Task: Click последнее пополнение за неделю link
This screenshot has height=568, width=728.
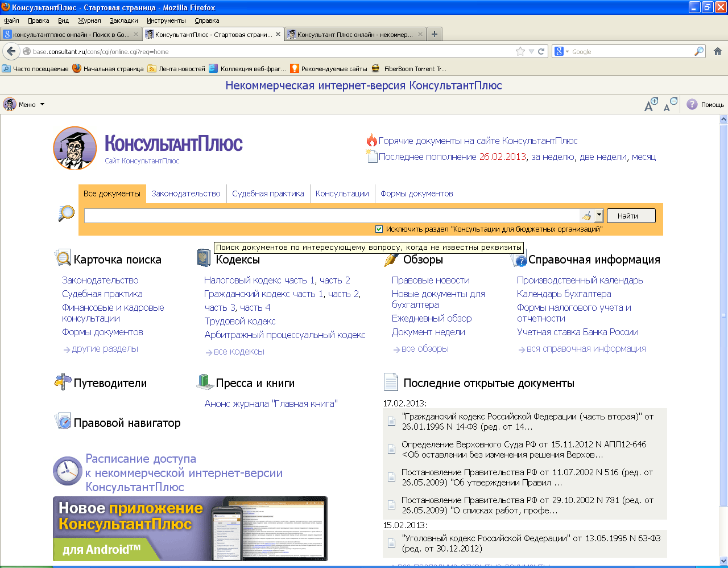Action: (x=552, y=157)
